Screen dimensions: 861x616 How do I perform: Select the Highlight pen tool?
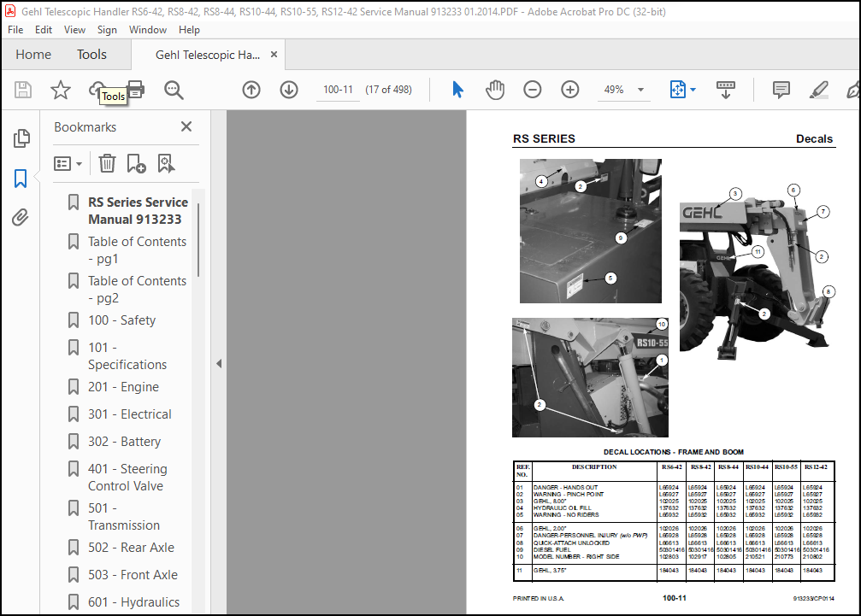click(818, 90)
